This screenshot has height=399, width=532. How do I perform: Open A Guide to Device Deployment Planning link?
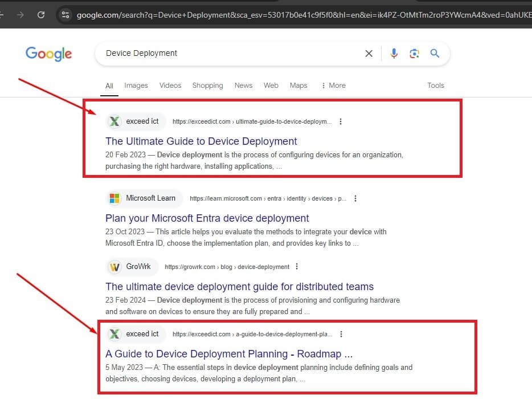[229, 354]
